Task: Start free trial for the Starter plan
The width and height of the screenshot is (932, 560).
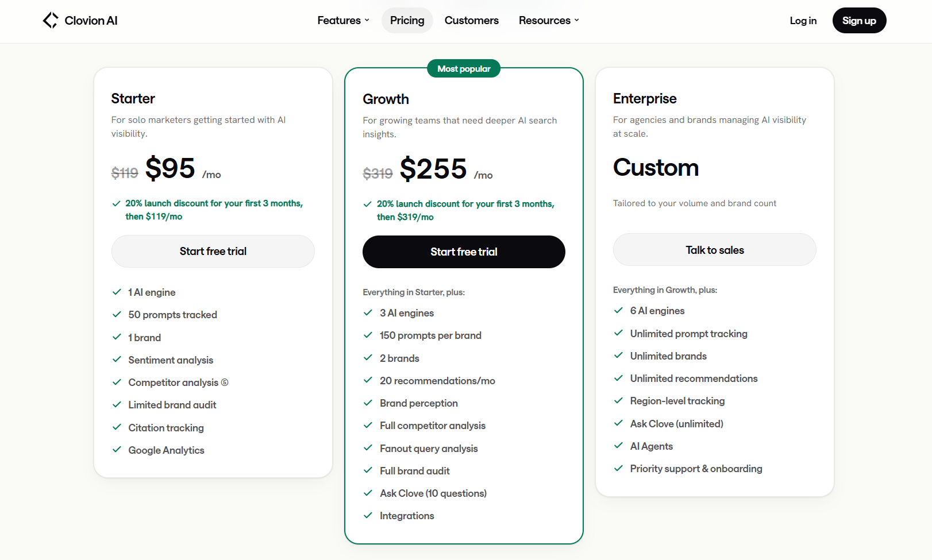Action: tap(213, 251)
